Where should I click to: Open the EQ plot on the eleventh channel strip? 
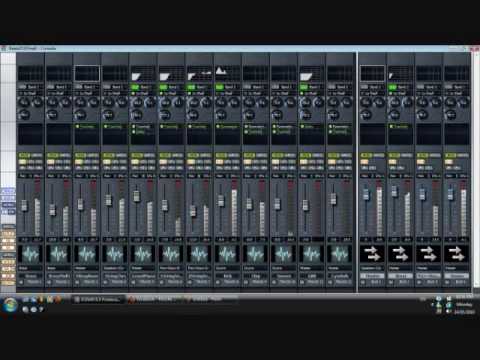(311, 73)
